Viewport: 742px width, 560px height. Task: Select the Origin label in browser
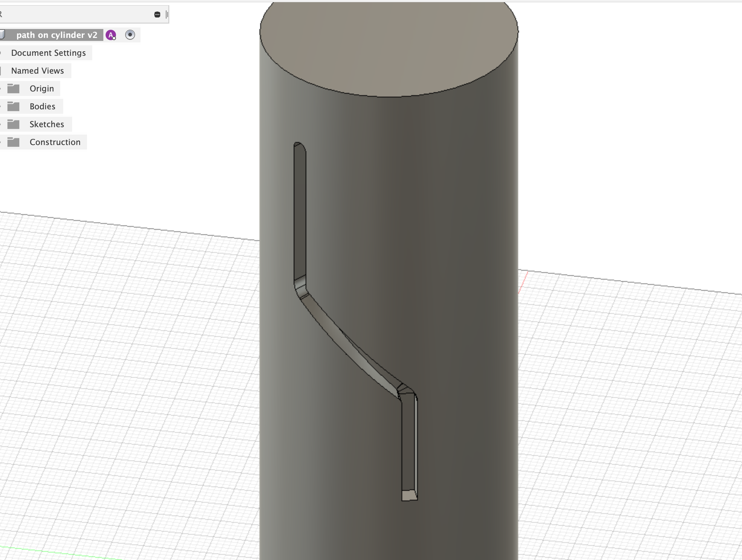point(42,88)
